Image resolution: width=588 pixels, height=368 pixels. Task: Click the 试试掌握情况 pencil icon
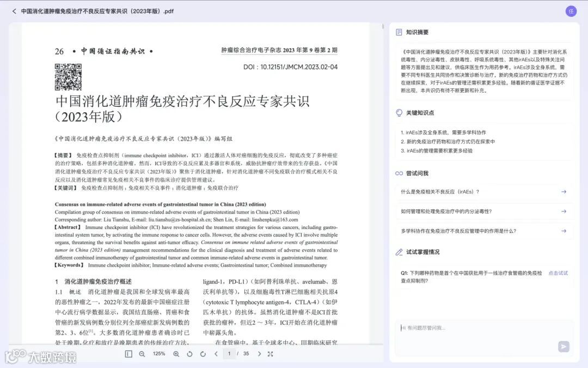[x=399, y=252]
